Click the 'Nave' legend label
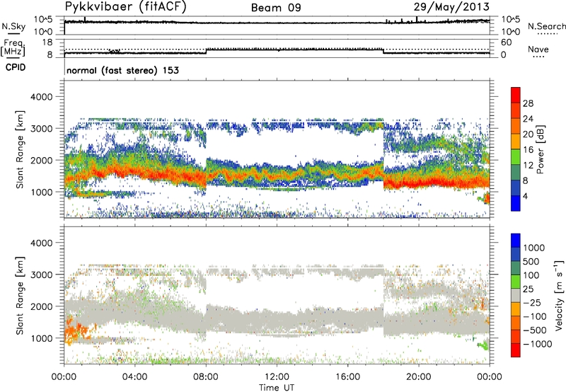 click(538, 49)
